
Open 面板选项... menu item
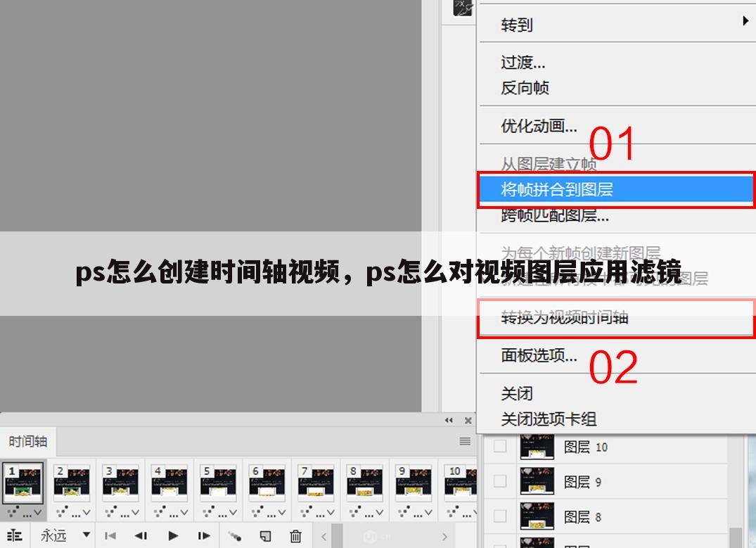click(617, 355)
